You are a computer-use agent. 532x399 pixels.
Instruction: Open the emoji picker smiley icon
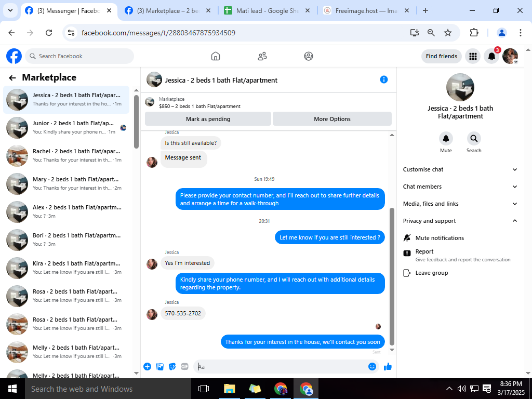click(372, 366)
